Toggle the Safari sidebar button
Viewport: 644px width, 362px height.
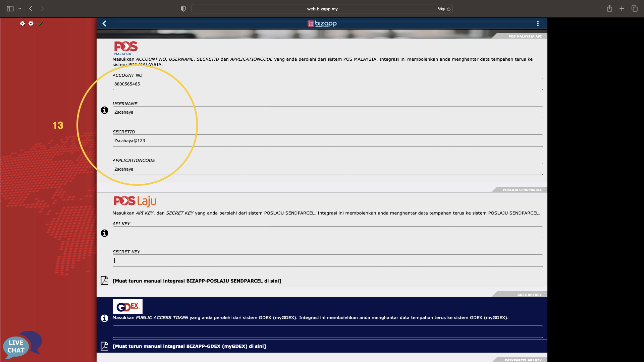click(10, 9)
